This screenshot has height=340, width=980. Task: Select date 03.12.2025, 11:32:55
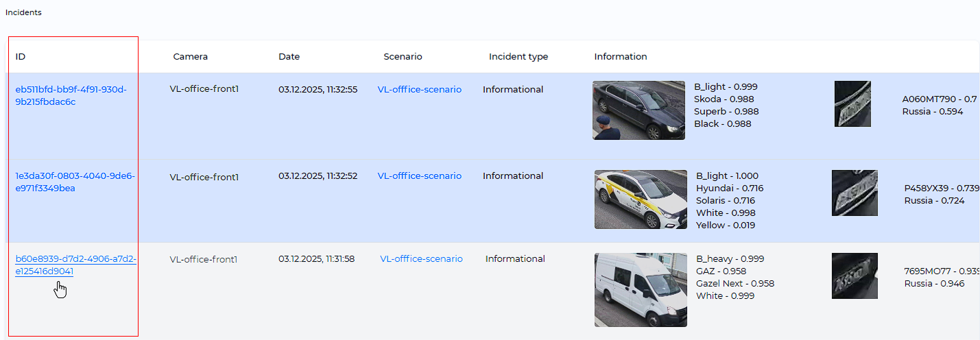click(318, 89)
